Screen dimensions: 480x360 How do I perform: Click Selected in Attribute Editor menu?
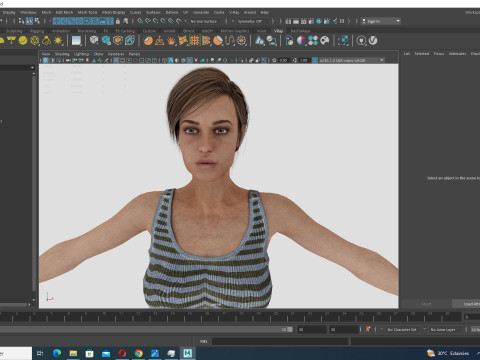422,54
